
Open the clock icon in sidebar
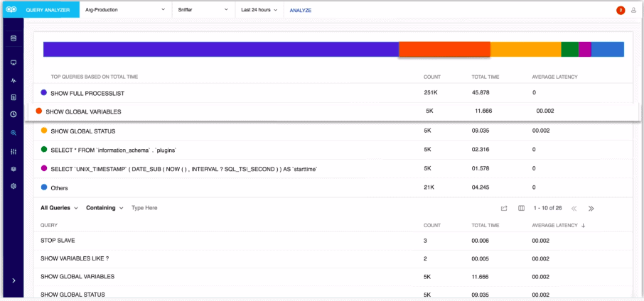pos(14,114)
